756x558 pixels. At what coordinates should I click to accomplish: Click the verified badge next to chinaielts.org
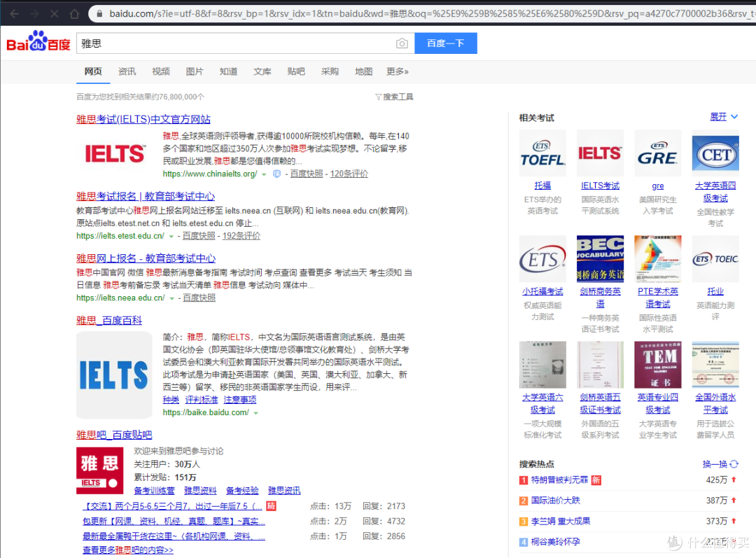276,174
